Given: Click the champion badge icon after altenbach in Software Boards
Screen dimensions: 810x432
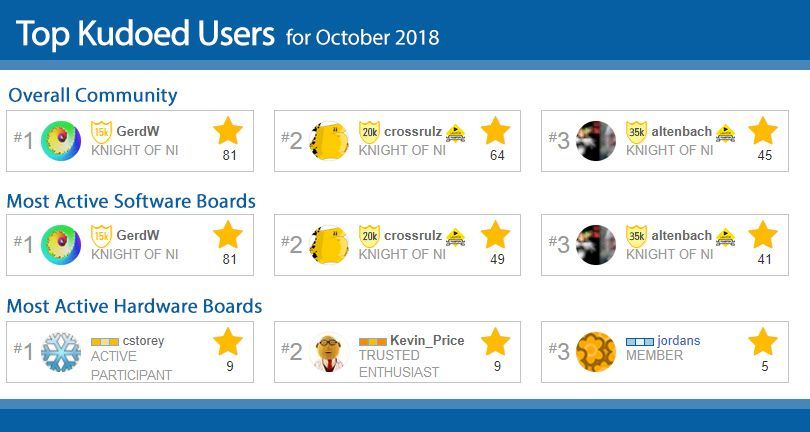Looking at the screenshot, I should click(x=725, y=237).
